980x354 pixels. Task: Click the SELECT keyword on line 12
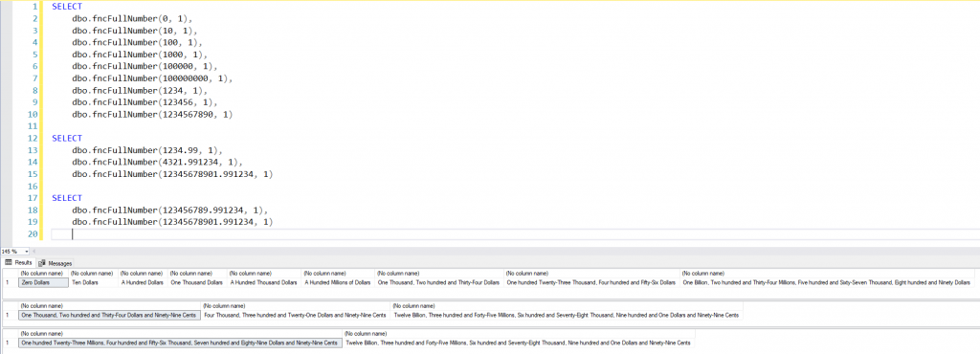tap(67, 138)
